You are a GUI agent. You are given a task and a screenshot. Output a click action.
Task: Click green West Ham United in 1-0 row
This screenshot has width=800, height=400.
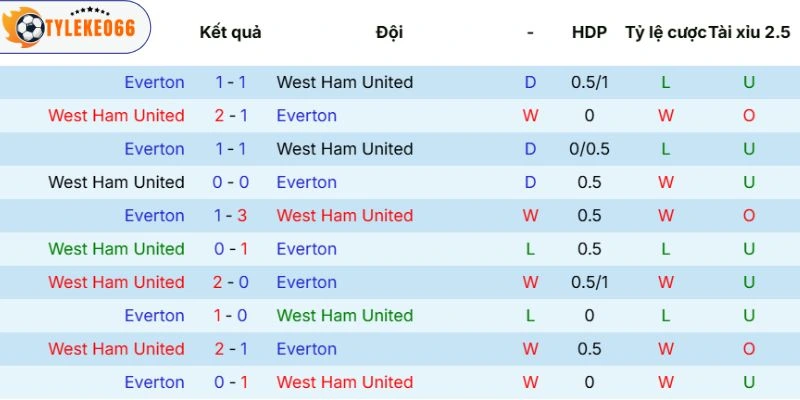344,315
